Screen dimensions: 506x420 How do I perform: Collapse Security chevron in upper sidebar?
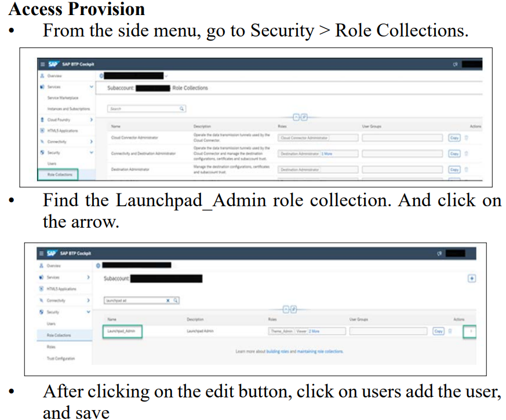(x=92, y=152)
